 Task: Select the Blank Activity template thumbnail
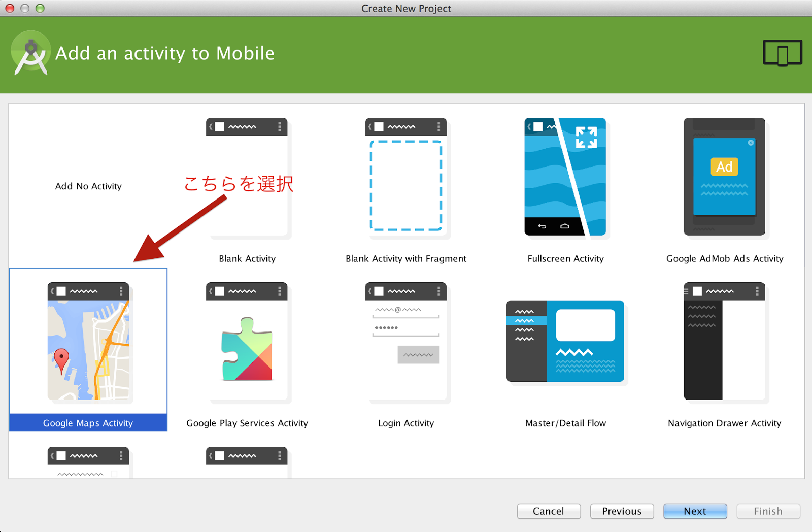point(247,178)
